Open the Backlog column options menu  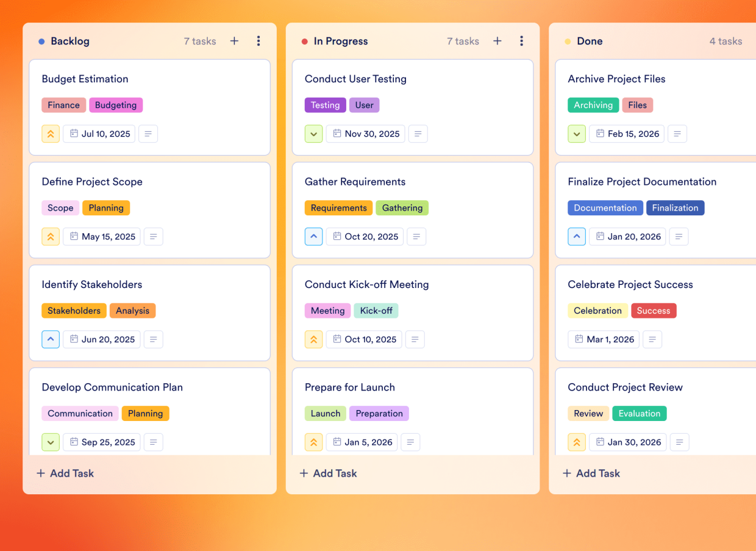point(259,41)
